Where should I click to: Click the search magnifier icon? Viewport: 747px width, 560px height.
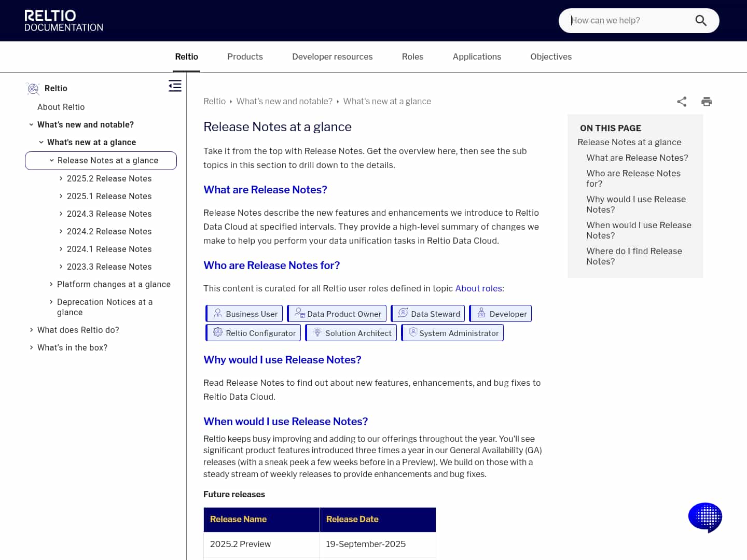pos(701,21)
